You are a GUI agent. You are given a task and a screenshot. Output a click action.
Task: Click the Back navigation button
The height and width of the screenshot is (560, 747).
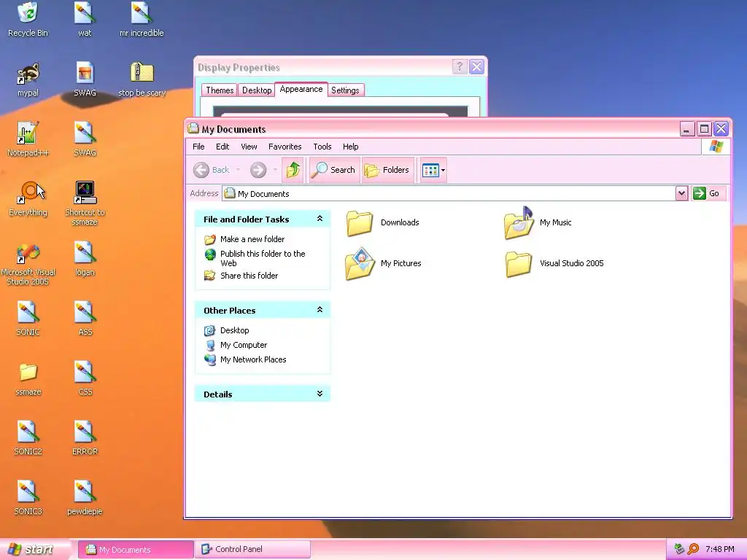coord(211,170)
